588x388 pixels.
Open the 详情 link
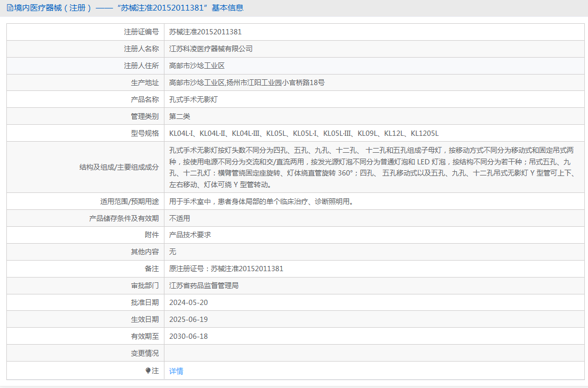176,371
